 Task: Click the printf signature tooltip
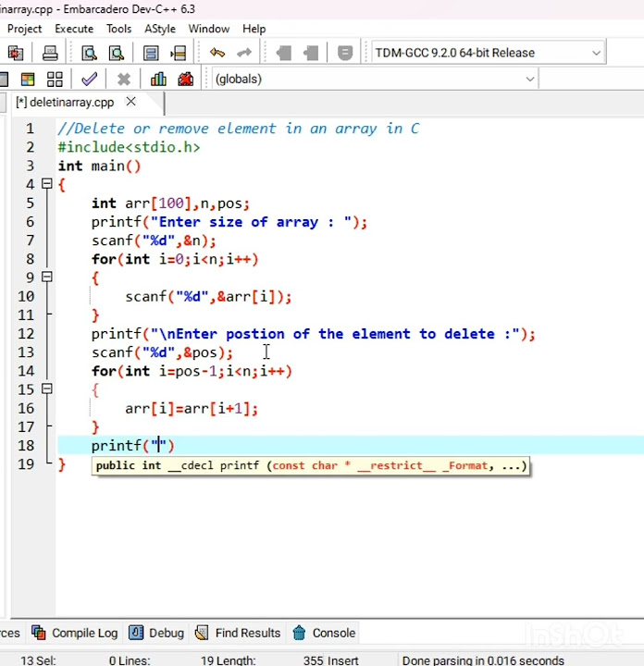[x=311, y=466]
